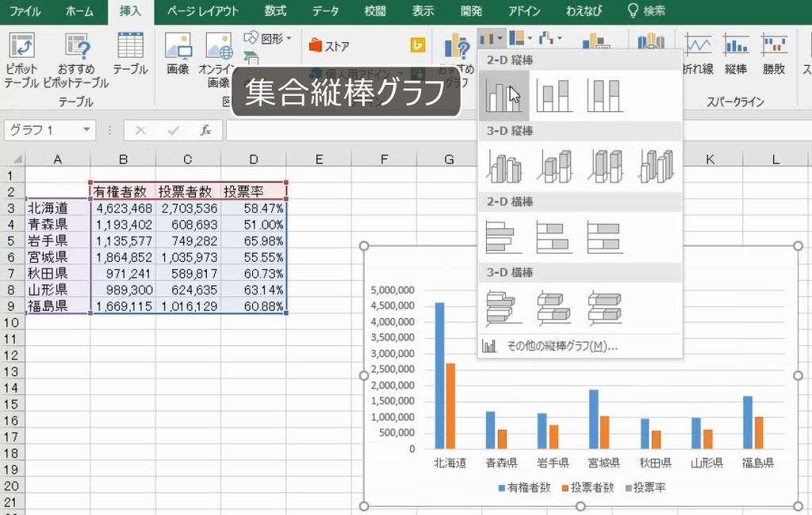Click the formula bar cancel X button

tap(140, 130)
